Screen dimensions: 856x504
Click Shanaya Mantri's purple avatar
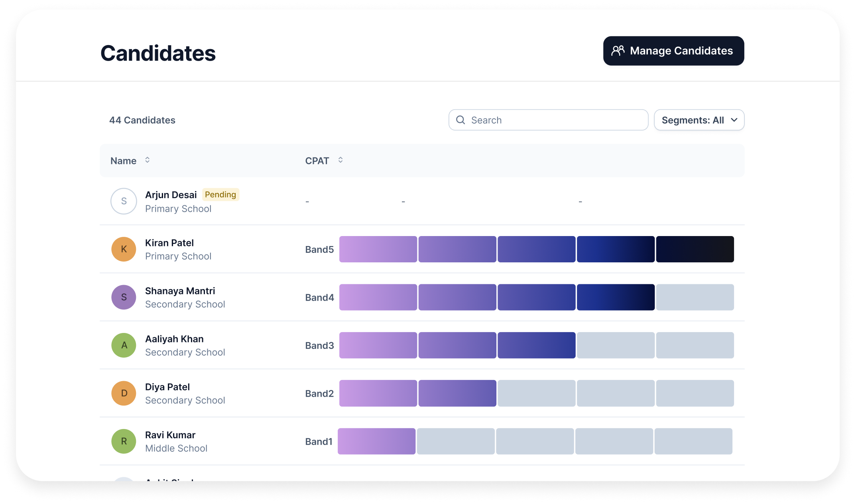point(124,297)
